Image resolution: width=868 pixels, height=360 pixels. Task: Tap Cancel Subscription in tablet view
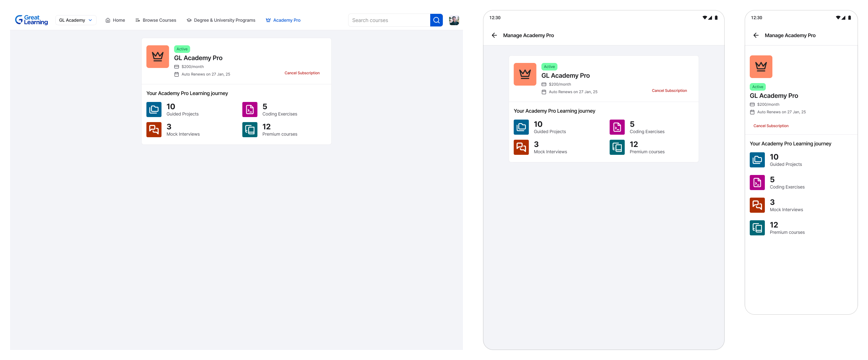point(669,91)
